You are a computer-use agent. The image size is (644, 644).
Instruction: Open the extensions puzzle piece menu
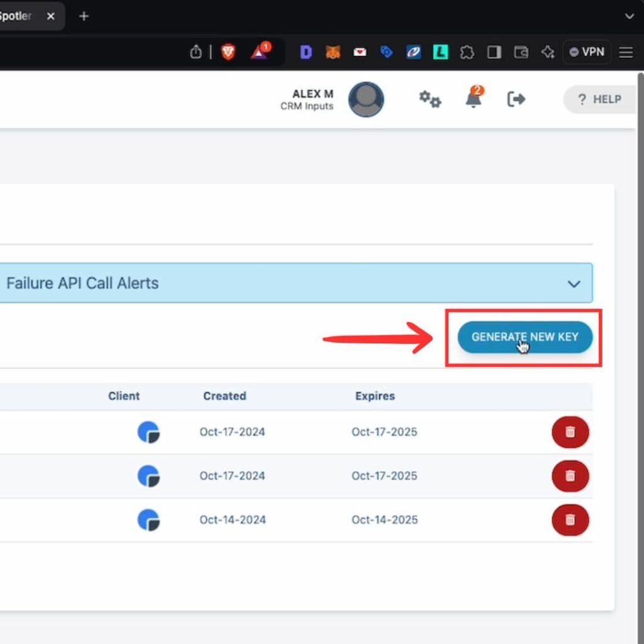pos(467,52)
